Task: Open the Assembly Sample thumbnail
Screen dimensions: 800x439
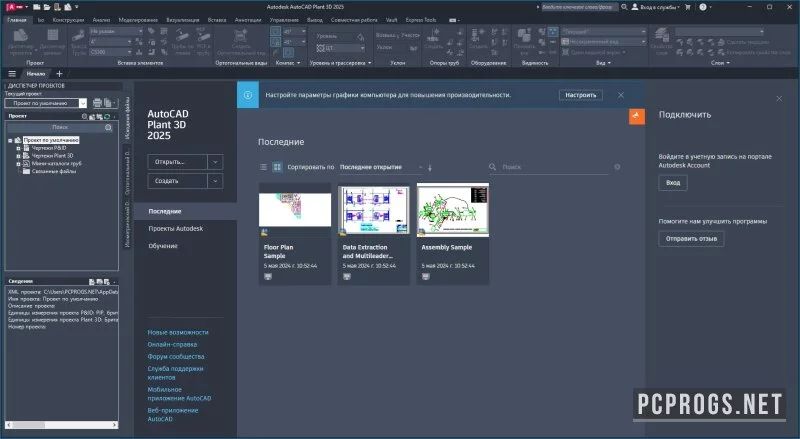Action: pyautogui.click(x=453, y=210)
